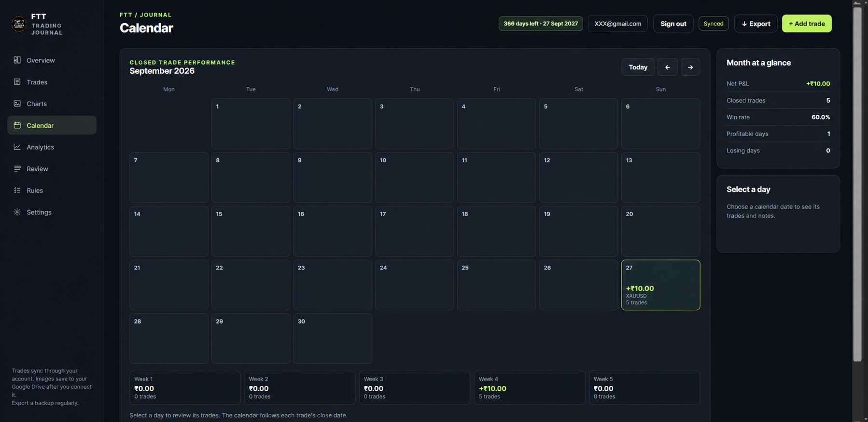Open the Trades page
The height and width of the screenshot is (422, 868).
52,82
